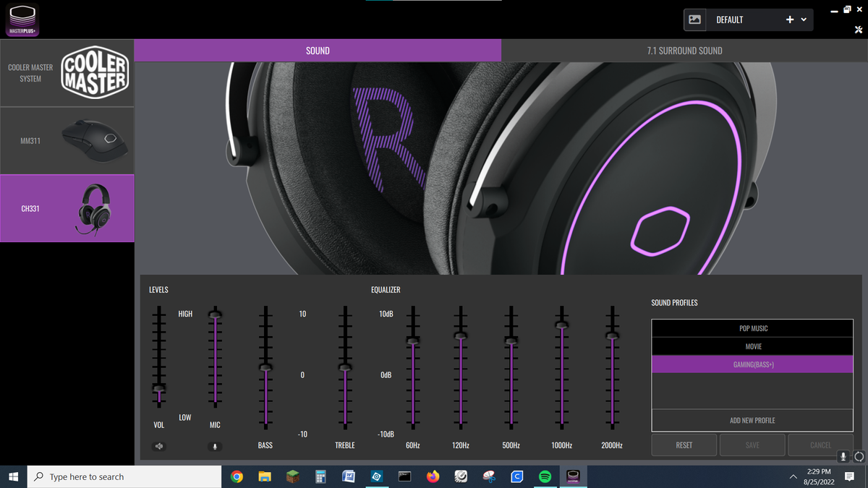Click the TREBLE slider handle
The image size is (868, 488).
[345, 367]
